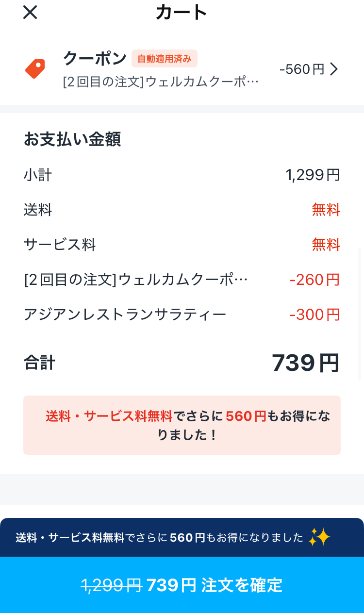Tap the -300円 restaurant discount amount
364x613 pixels.
(314, 315)
